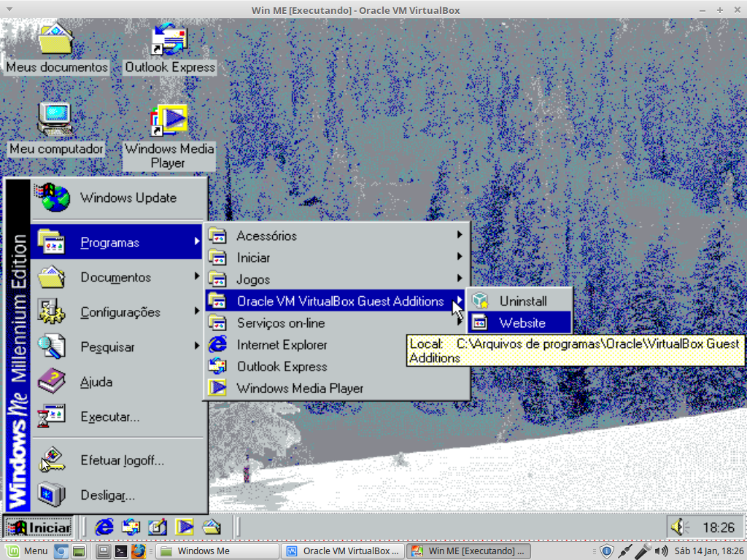Screen dimensions: 747x560
Task: Click the Uninstall package icon
Action: (x=480, y=301)
